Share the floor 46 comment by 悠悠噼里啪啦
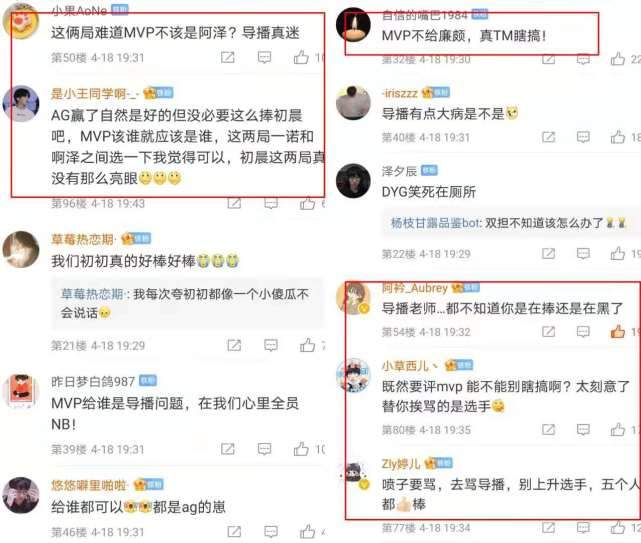641x543 pixels. point(234,532)
